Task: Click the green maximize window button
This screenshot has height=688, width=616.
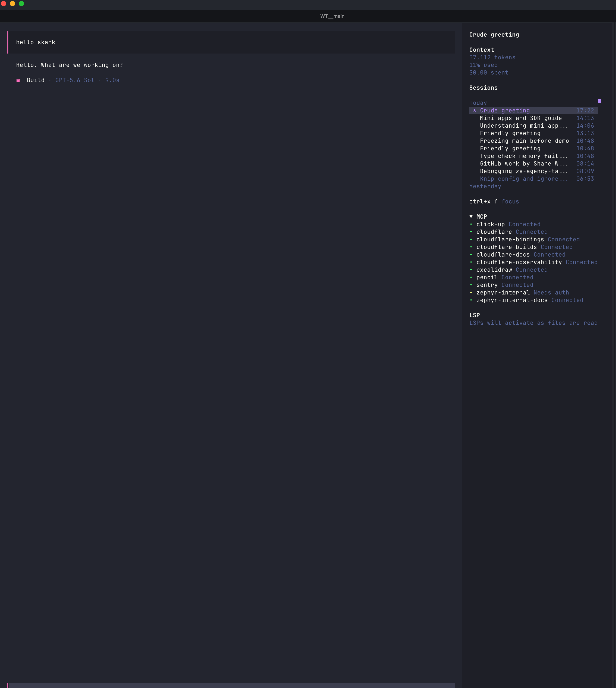Action: tap(21, 3)
